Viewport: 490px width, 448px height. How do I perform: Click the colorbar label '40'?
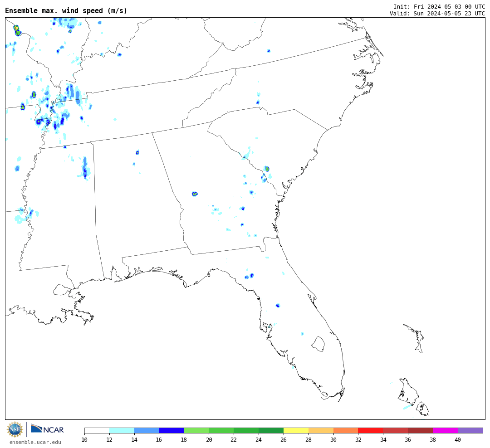[x=458, y=440]
